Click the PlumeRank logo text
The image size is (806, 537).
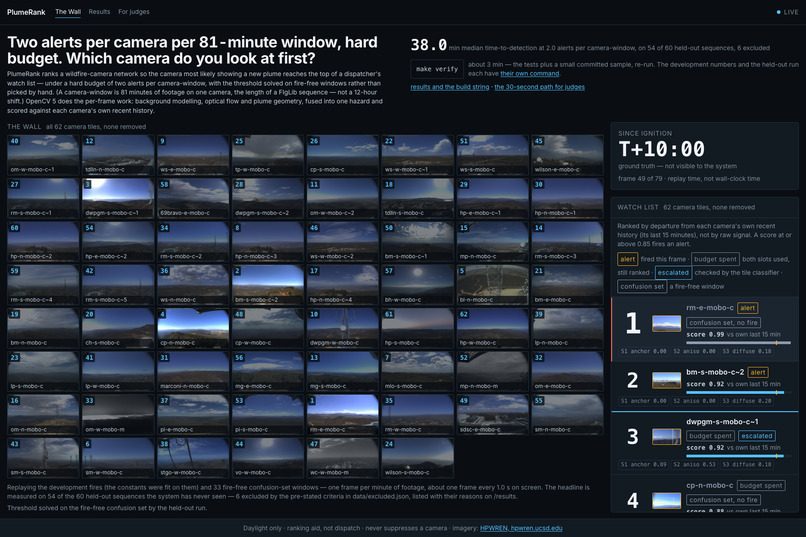pyautogui.click(x=26, y=12)
